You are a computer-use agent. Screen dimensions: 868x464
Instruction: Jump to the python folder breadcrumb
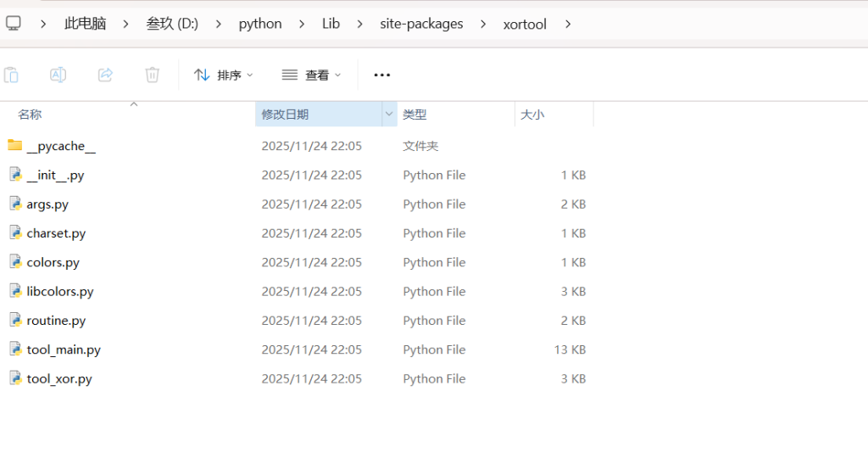(x=260, y=23)
